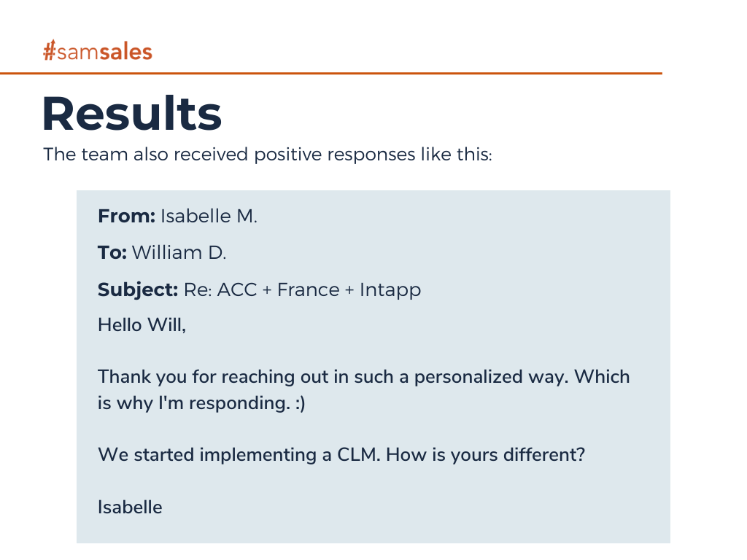Viewport: 747px width, 560px height.
Task: Click the Isabelle signature at the bottom
Action: click(x=130, y=507)
